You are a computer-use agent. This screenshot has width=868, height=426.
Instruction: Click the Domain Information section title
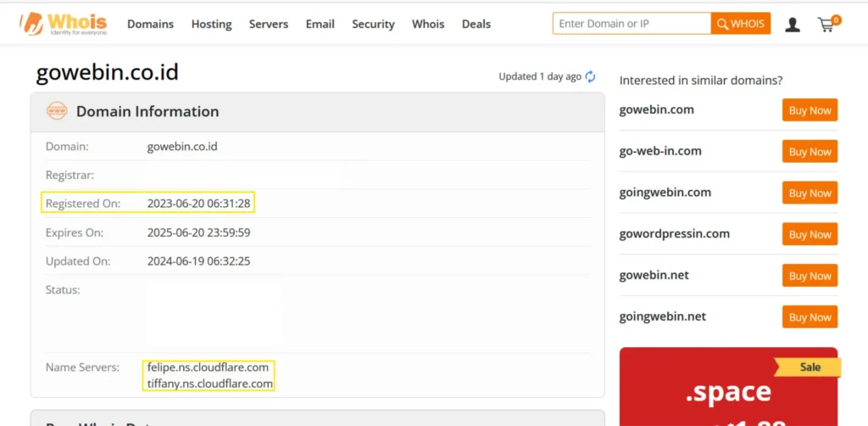(147, 111)
